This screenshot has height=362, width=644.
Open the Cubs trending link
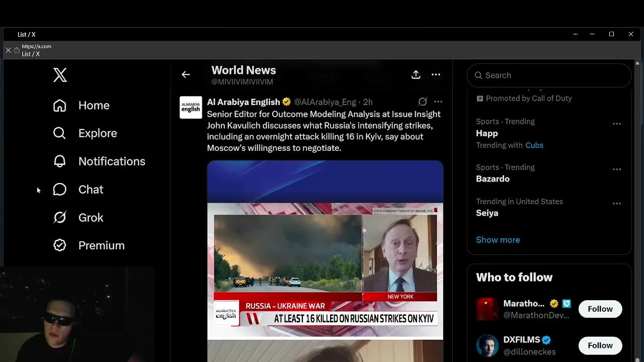[534, 145]
